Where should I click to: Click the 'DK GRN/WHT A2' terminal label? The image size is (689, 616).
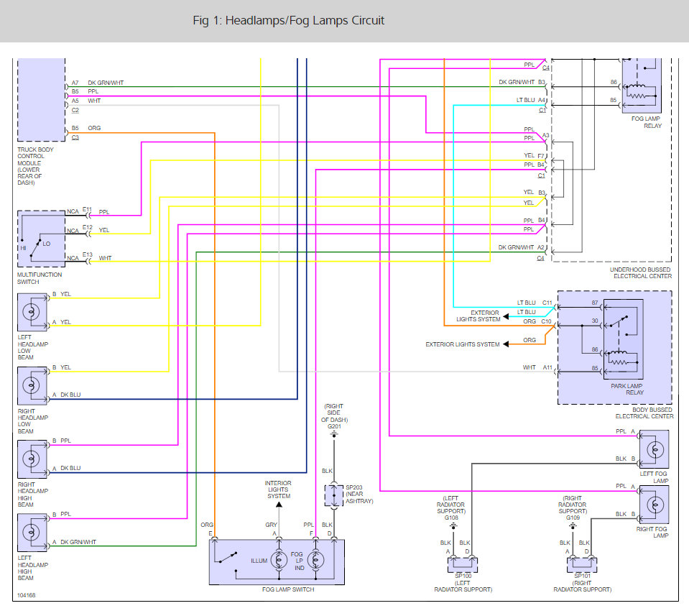click(x=521, y=247)
